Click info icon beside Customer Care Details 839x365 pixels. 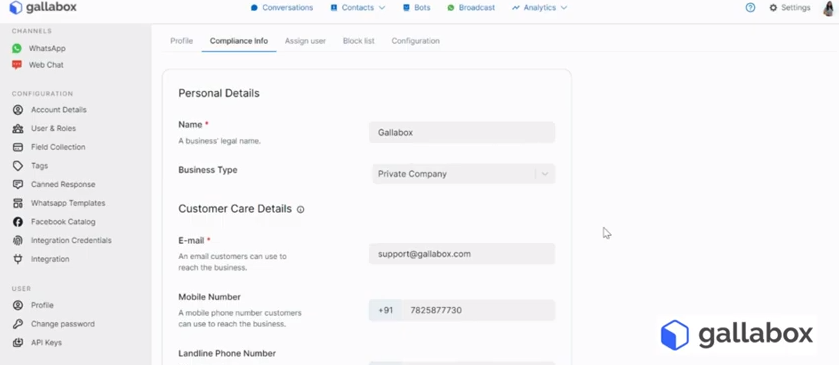[300, 209]
